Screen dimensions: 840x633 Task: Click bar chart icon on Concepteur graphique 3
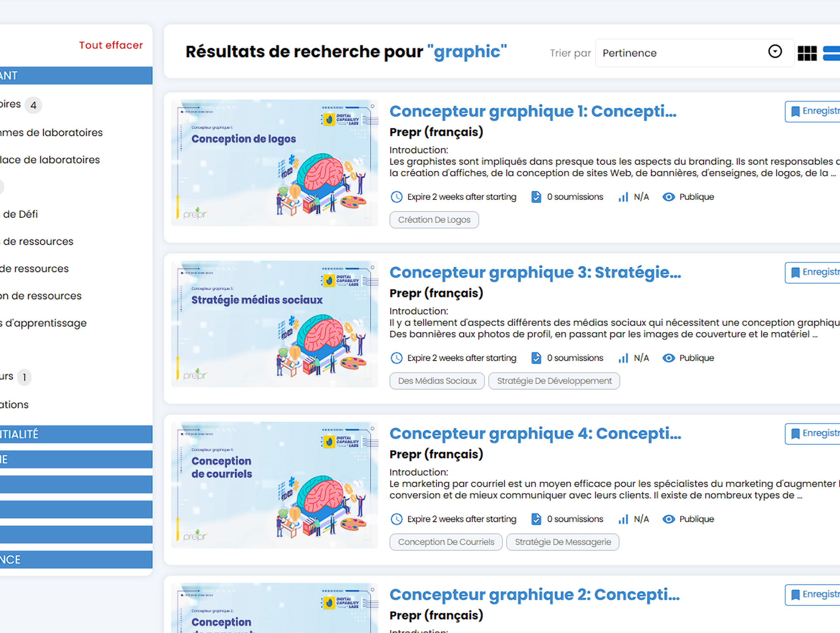[623, 358]
